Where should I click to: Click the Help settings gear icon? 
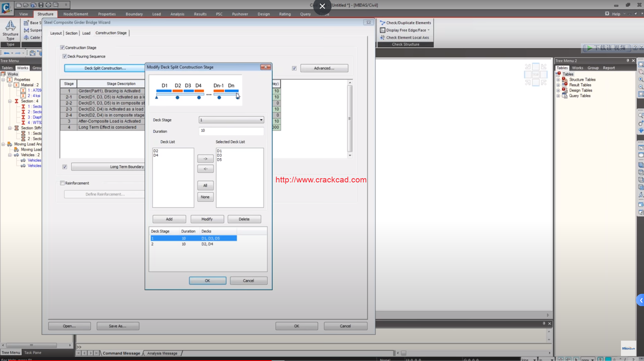coord(607,13)
